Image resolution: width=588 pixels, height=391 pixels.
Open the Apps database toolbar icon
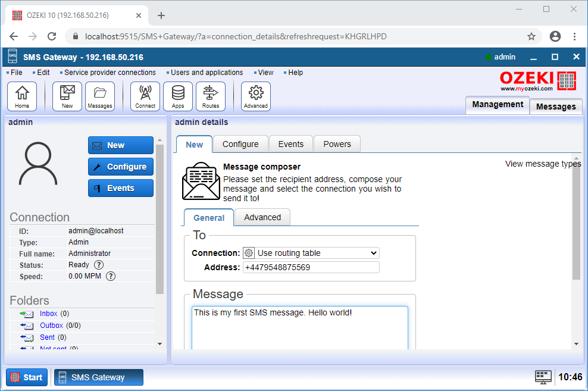pyautogui.click(x=178, y=96)
